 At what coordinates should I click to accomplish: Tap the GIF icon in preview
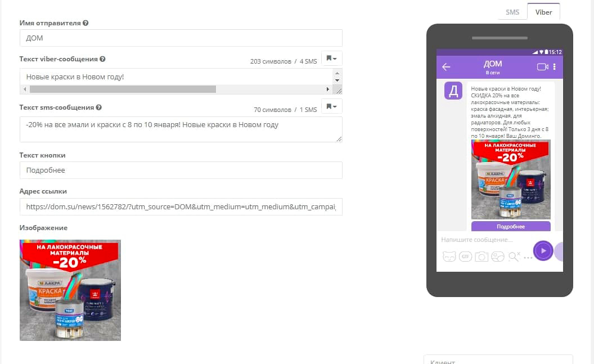[465, 257]
